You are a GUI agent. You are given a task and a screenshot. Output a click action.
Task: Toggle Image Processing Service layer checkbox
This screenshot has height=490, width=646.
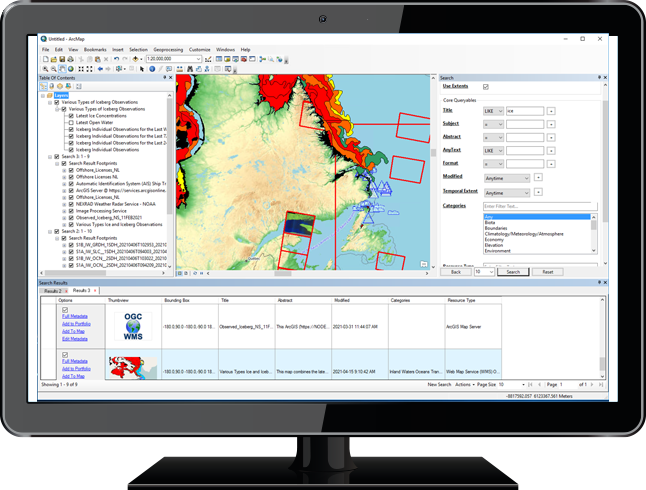71,211
